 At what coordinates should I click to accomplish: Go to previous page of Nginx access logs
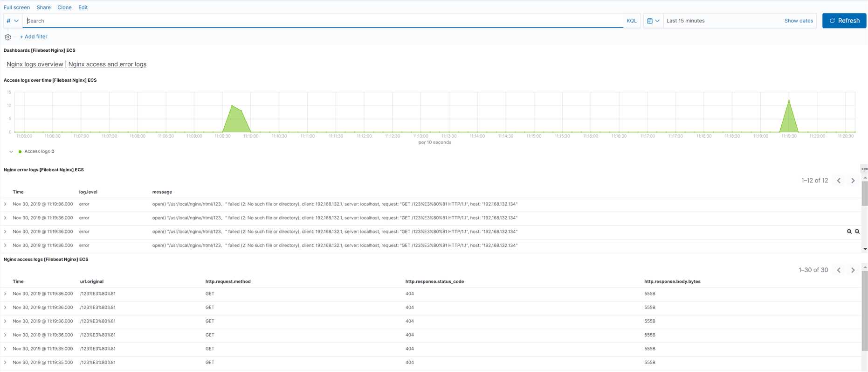pyautogui.click(x=839, y=270)
